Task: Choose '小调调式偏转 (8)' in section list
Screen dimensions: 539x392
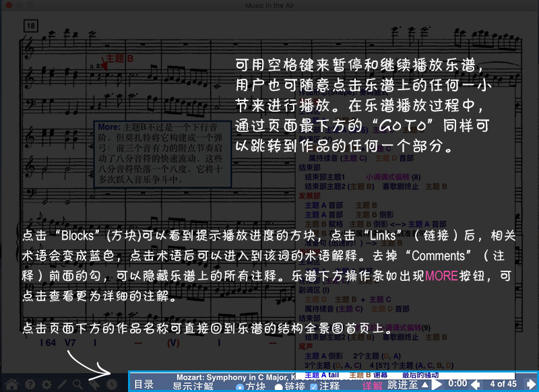Action: [393, 177]
